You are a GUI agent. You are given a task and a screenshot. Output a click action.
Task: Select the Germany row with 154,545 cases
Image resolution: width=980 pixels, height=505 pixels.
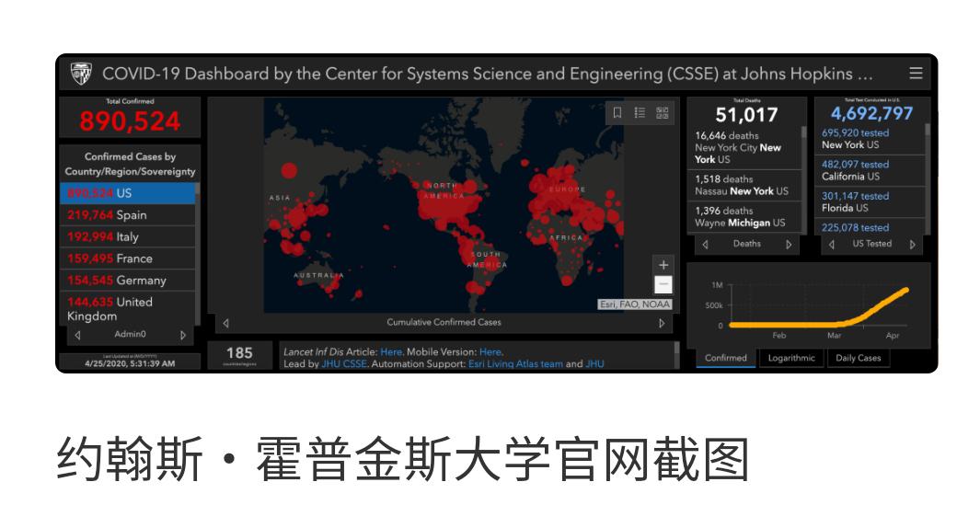(128, 280)
